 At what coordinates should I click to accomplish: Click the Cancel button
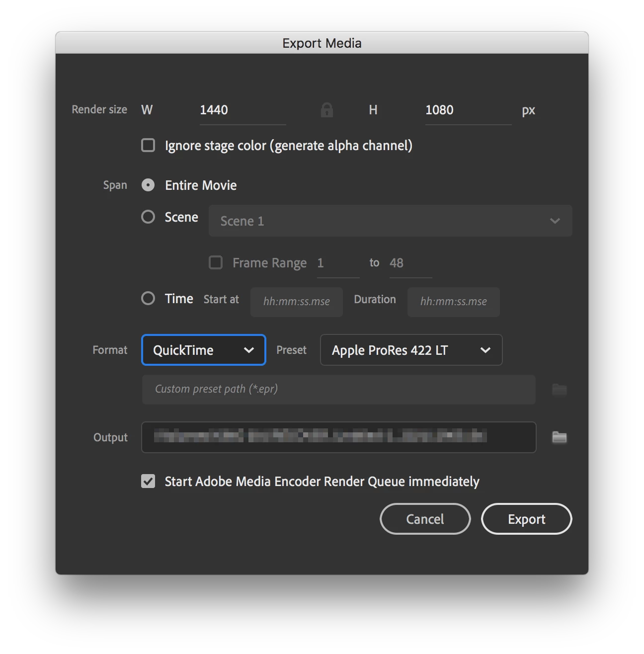425,519
